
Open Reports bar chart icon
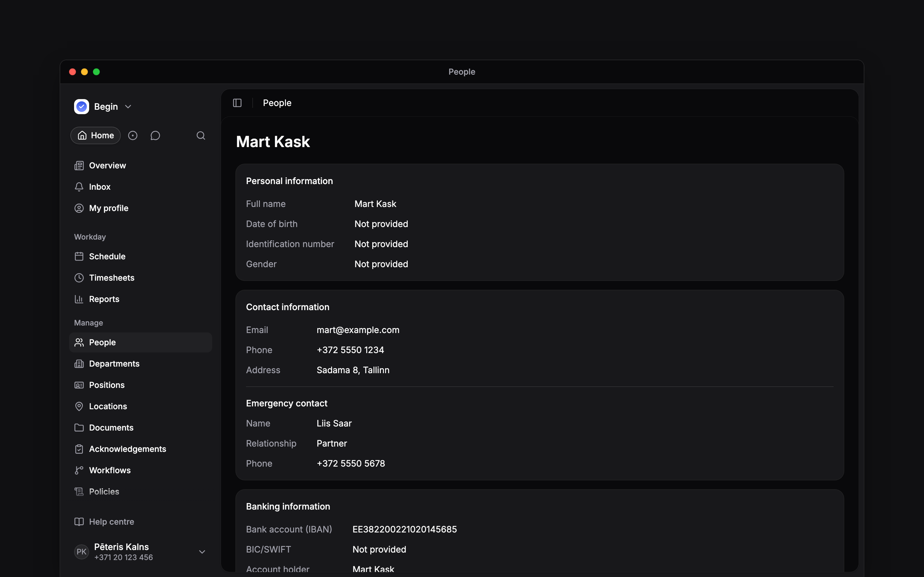click(x=79, y=299)
